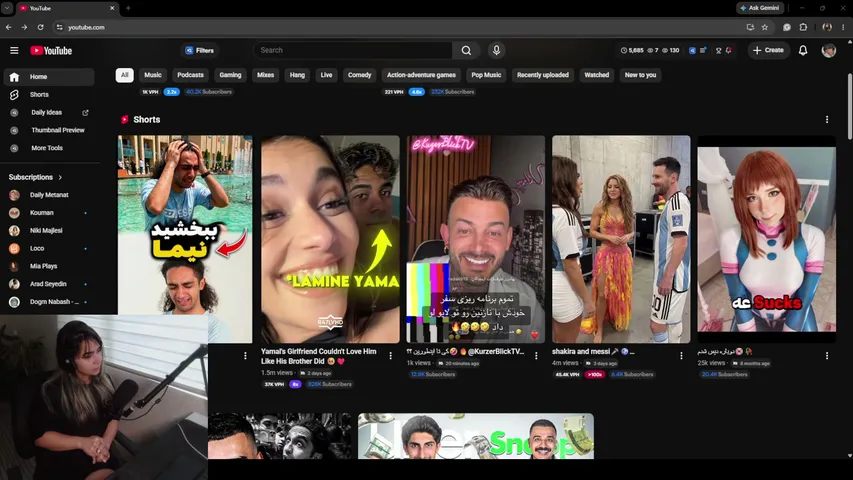Click the page vertical scrollbar
Image resolution: width=853 pixels, height=480 pixels.
(x=850, y=107)
